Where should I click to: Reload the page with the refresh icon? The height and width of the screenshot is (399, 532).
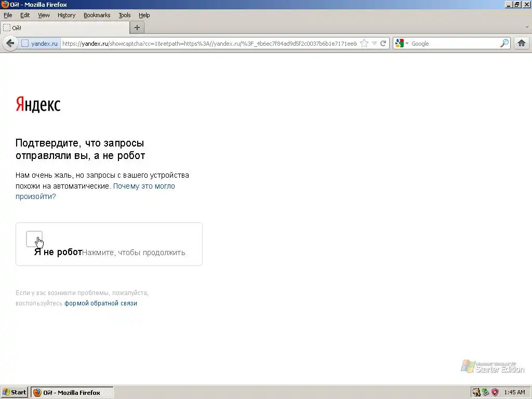383,44
